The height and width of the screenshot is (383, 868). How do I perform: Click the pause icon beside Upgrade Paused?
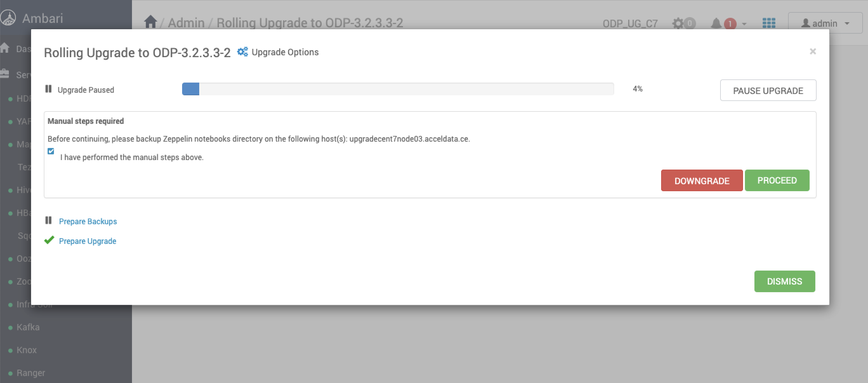(49, 89)
